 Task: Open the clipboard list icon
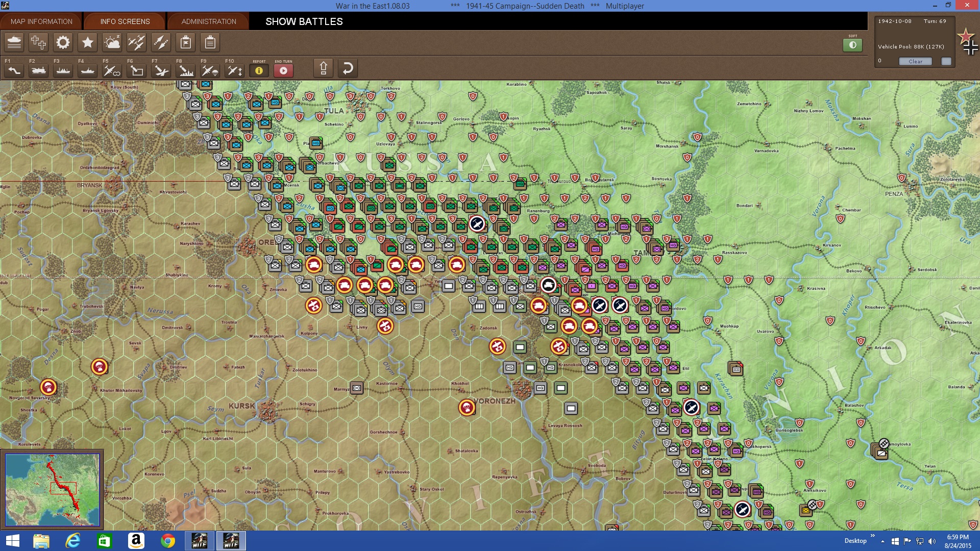tap(210, 42)
